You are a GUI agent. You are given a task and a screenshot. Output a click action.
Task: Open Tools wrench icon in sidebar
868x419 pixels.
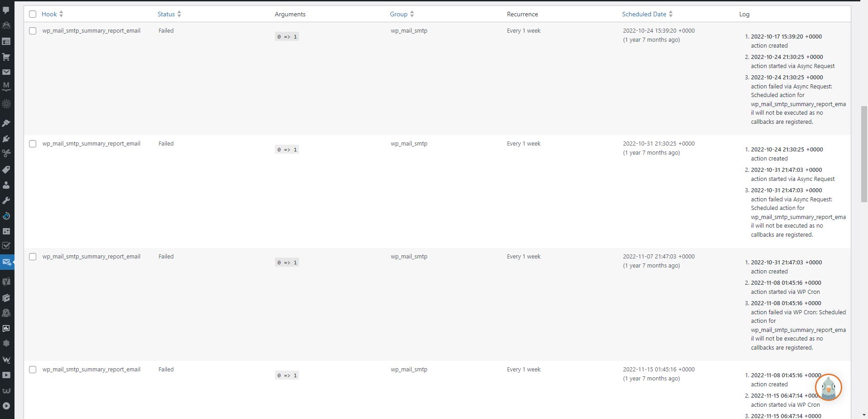point(6,200)
